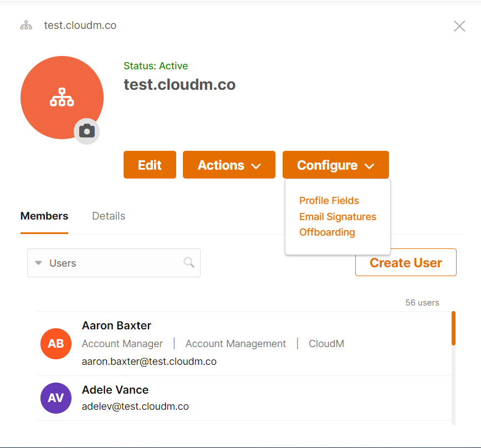Click the large orange organization avatar
The width and height of the screenshot is (481, 448).
pos(62,98)
